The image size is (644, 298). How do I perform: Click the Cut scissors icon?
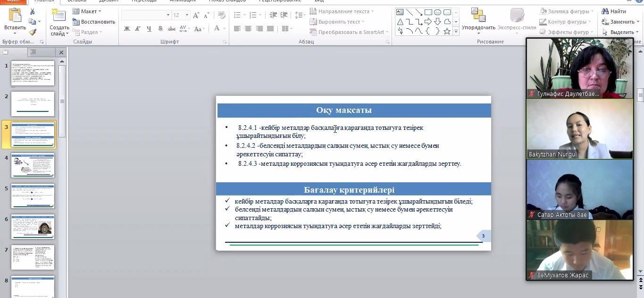point(32,11)
